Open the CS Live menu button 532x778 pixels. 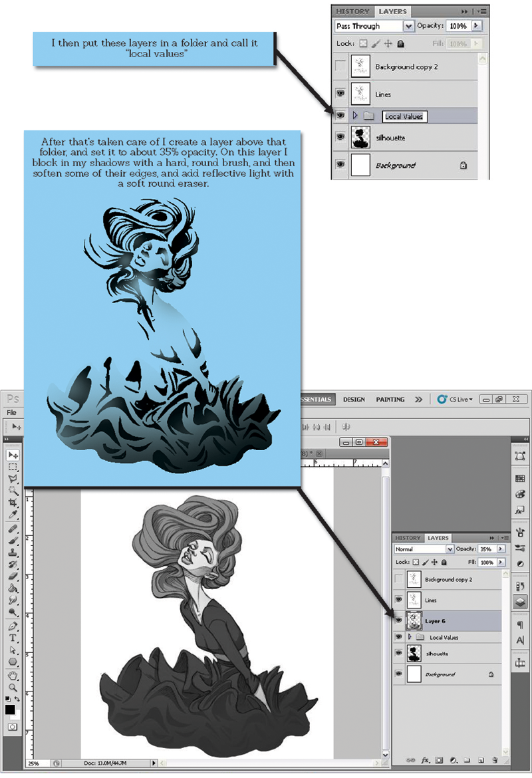tap(456, 400)
